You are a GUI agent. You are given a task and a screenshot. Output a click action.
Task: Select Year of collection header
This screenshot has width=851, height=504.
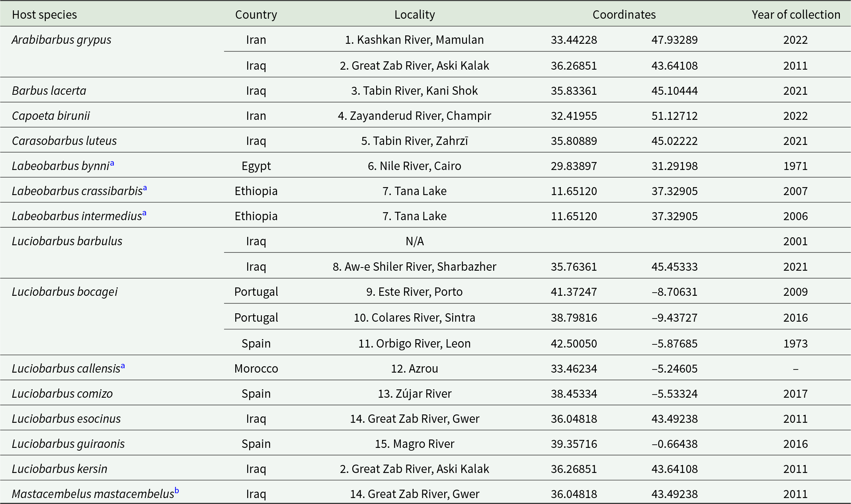pyautogui.click(x=796, y=15)
